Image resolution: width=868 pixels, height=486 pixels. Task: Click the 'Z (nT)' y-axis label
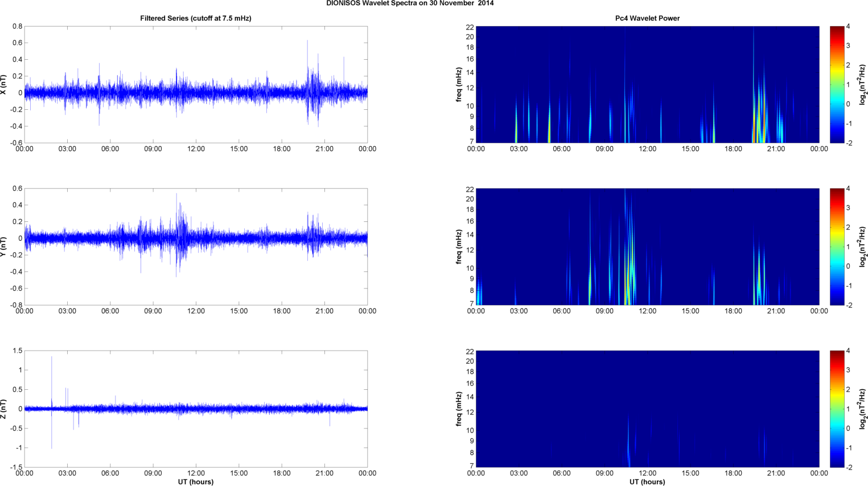click(4, 409)
